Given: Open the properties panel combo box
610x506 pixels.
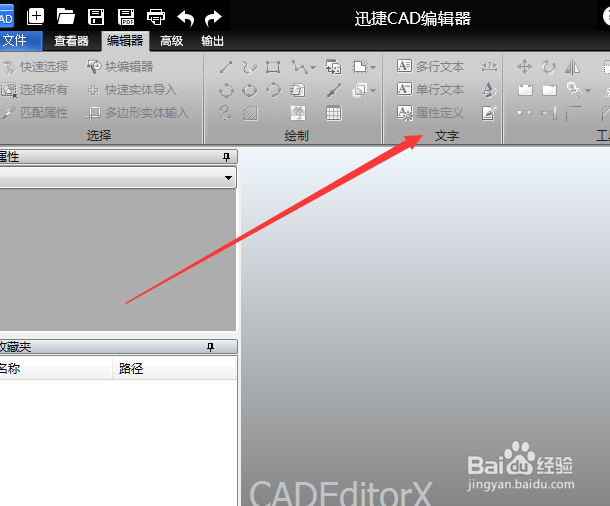Looking at the screenshot, I should 118,178.
